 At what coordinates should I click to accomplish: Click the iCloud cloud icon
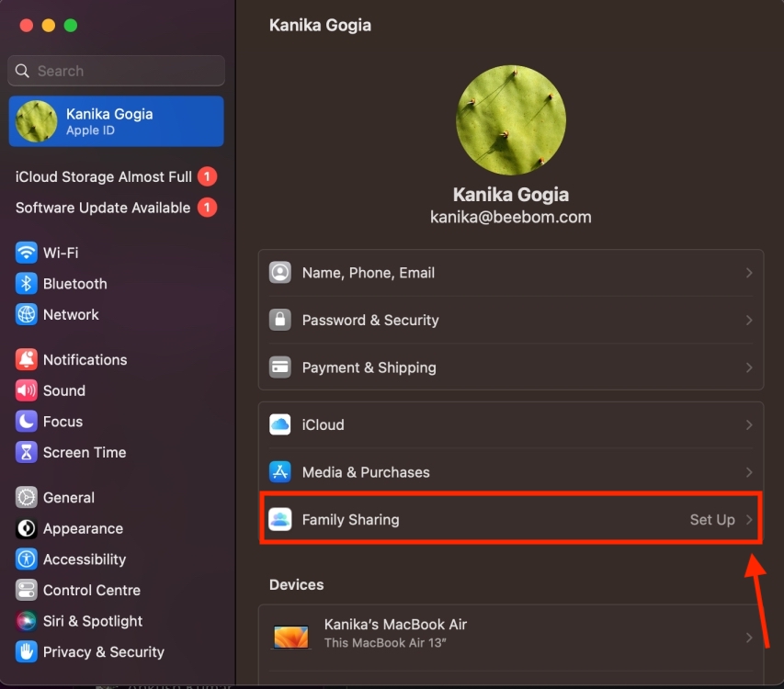(x=280, y=424)
